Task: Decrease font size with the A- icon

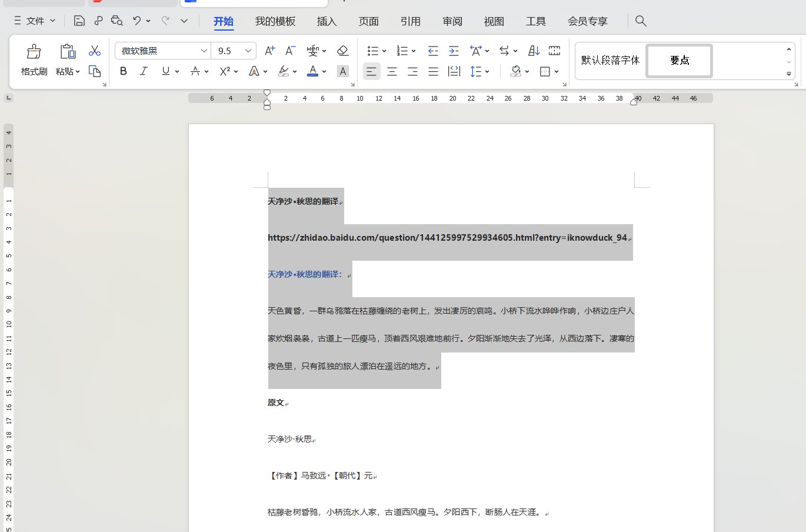Action: coord(290,51)
